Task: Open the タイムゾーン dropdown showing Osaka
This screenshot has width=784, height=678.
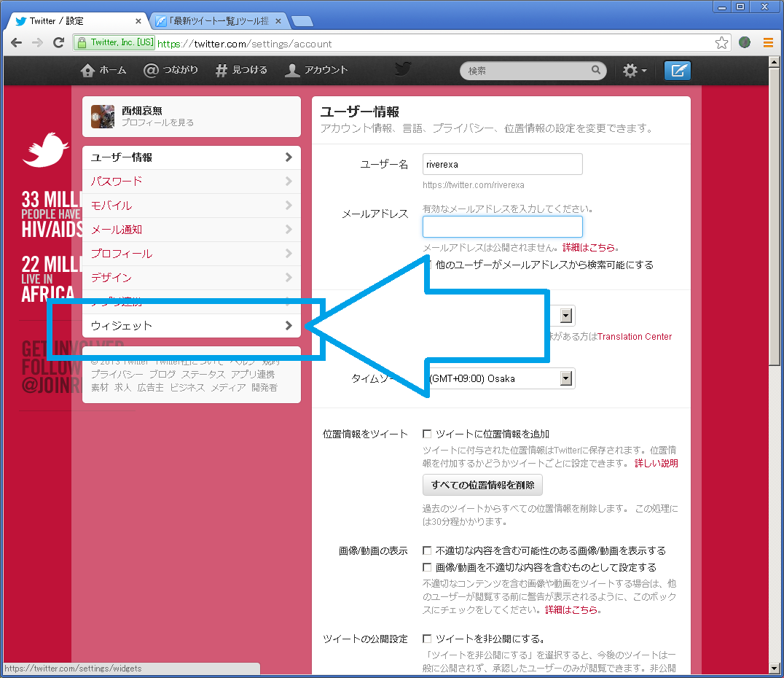Action: pos(566,378)
